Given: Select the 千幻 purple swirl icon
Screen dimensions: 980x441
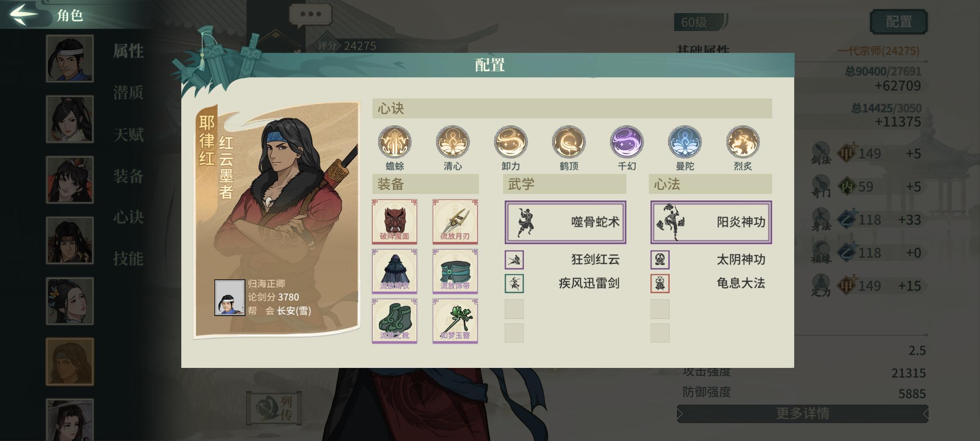Looking at the screenshot, I should coord(627,142).
